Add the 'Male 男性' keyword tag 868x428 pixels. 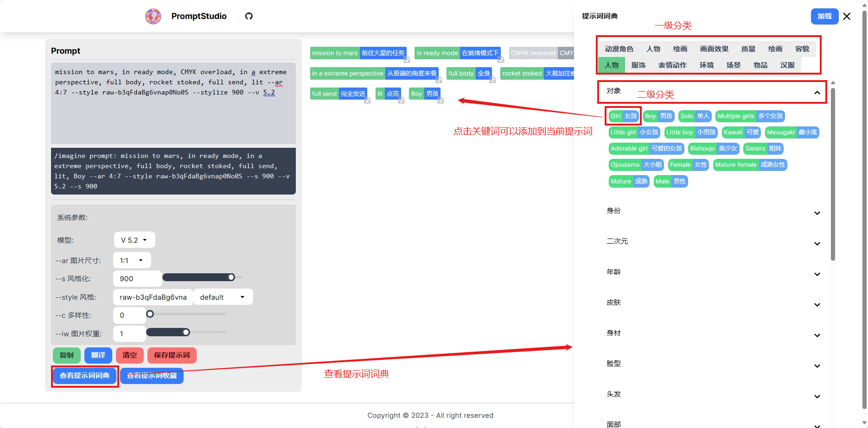pos(670,182)
